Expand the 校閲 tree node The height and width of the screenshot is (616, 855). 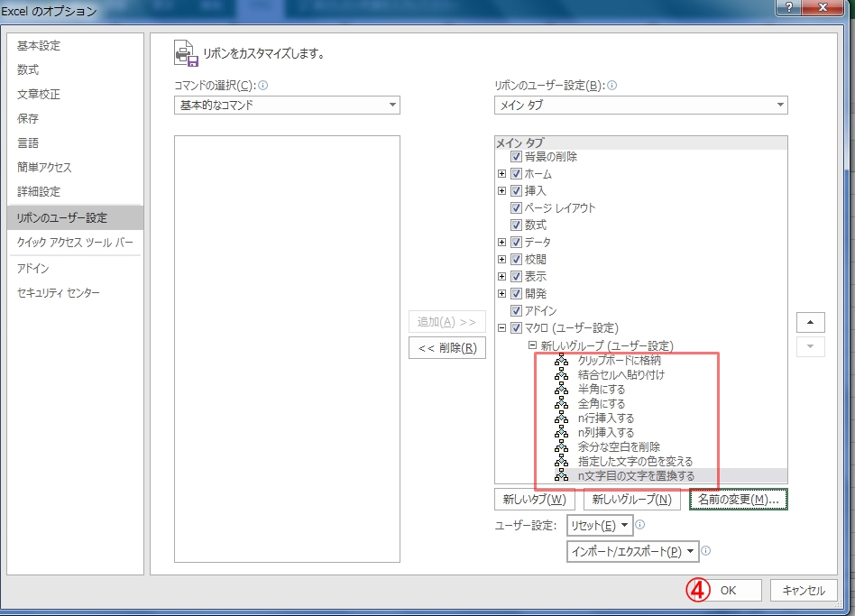pyautogui.click(x=501, y=259)
